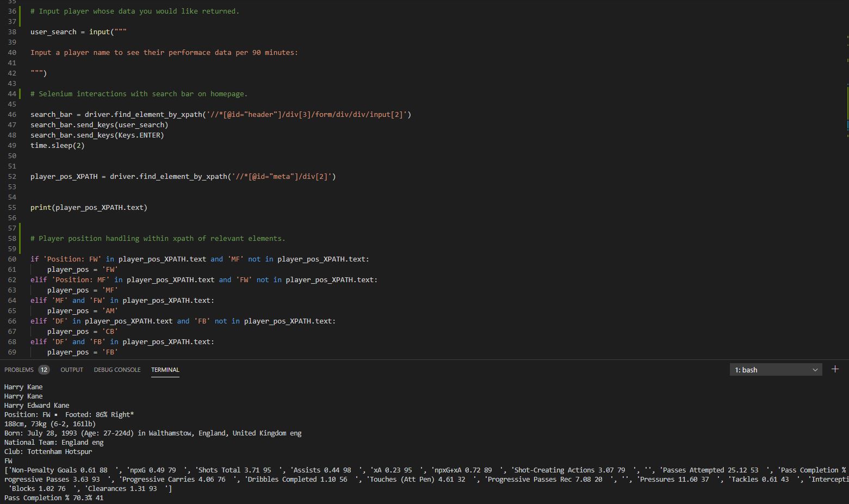849x504 pixels.
Task: Click the "player_pos = 'AM'" line
Action: (x=83, y=311)
